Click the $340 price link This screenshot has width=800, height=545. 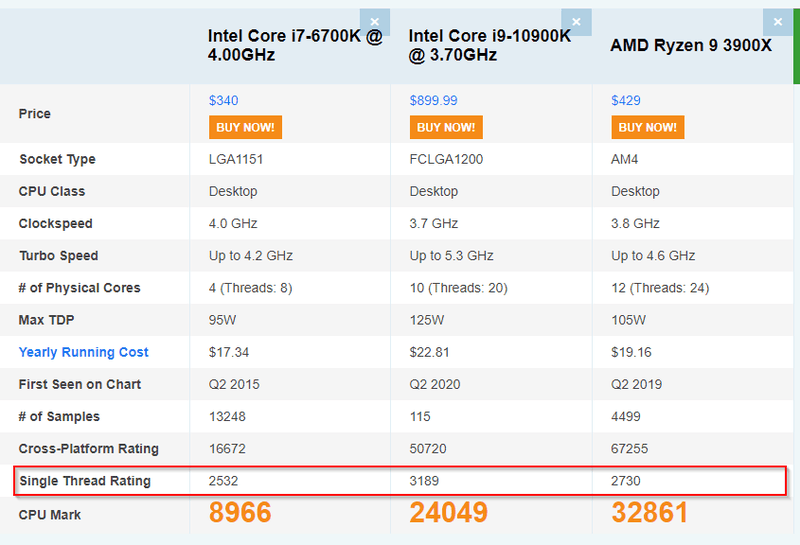click(x=223, y=101)
